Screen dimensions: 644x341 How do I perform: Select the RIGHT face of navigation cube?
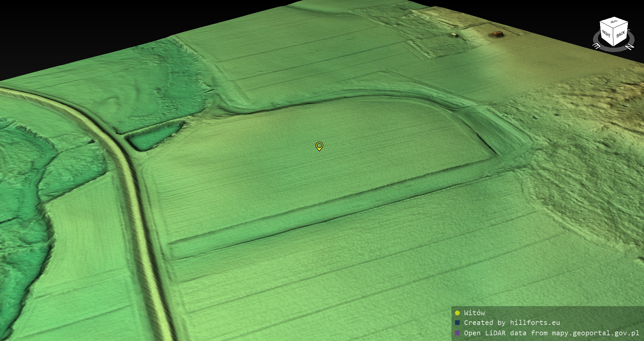coord(606,34)
